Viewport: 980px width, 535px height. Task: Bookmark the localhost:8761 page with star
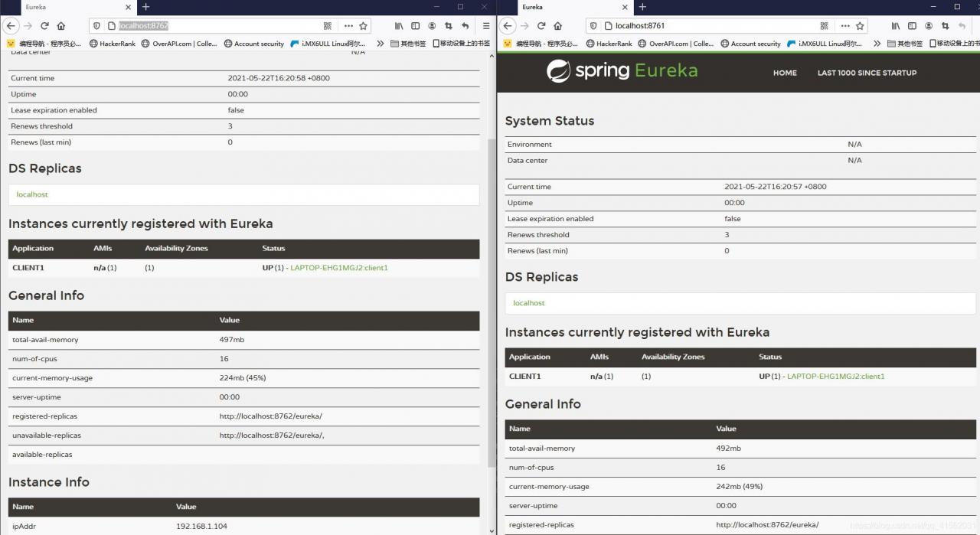tap(860, 25)
